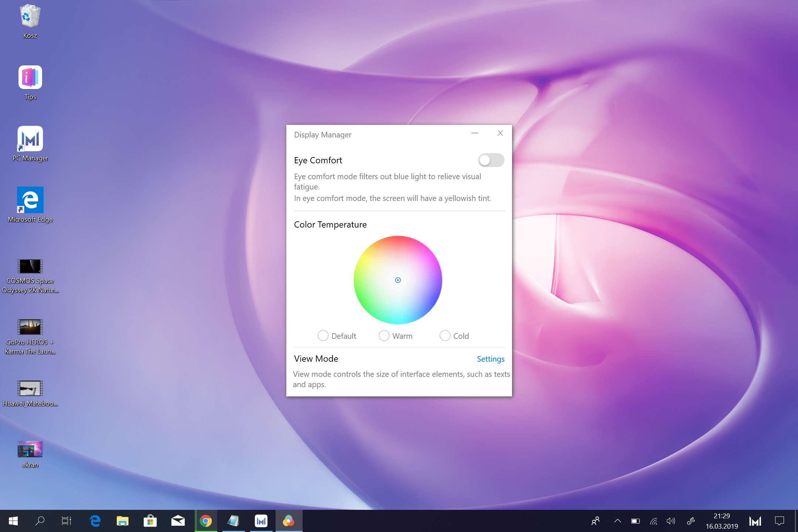Select the Huawei_Mateboo... video file
798x532 pixels.
tap(30, 394)
